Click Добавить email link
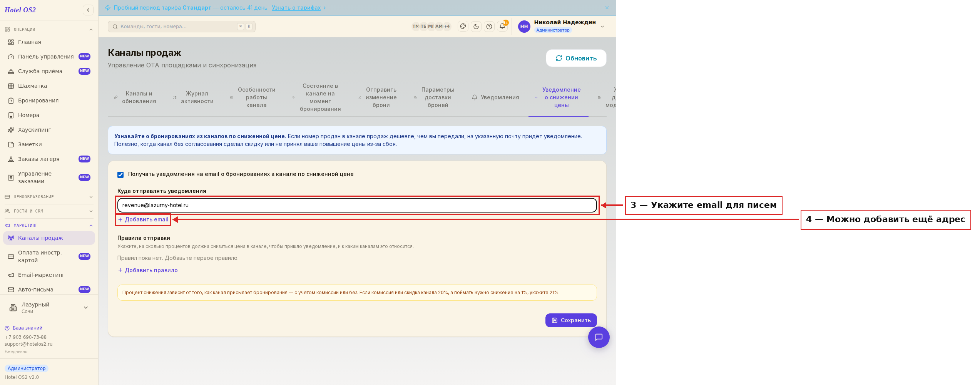Image resolution: width=980 pixels, height=385 pixels. tap(143, 219)
